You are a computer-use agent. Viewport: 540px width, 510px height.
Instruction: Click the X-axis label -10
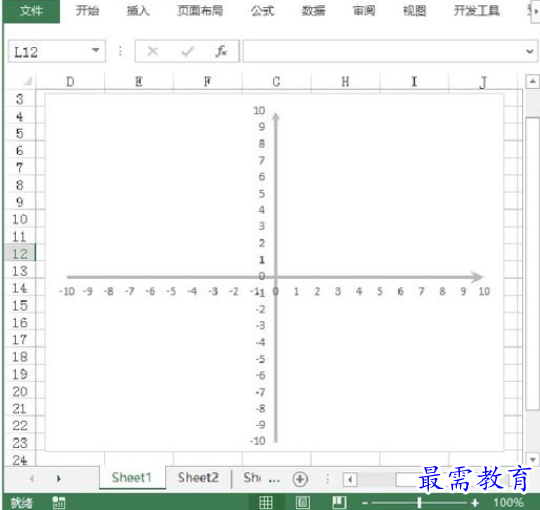pyautogui.click(x=67, y=292)
